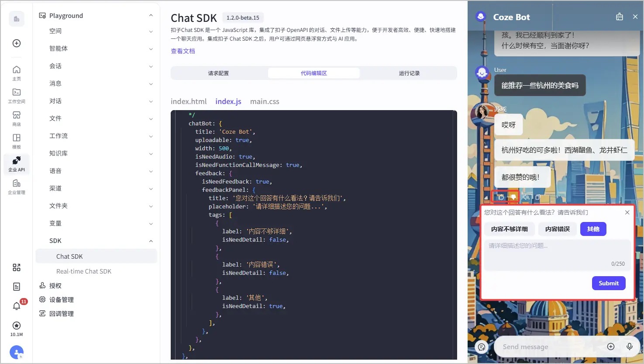Submit the feedback form

[x=609, y=283]
